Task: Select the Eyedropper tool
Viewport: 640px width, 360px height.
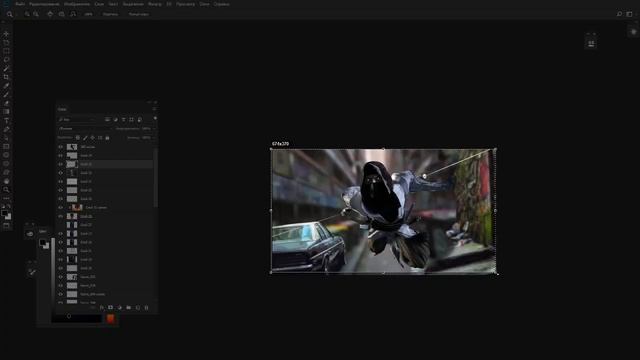Action: click(6, 86)
